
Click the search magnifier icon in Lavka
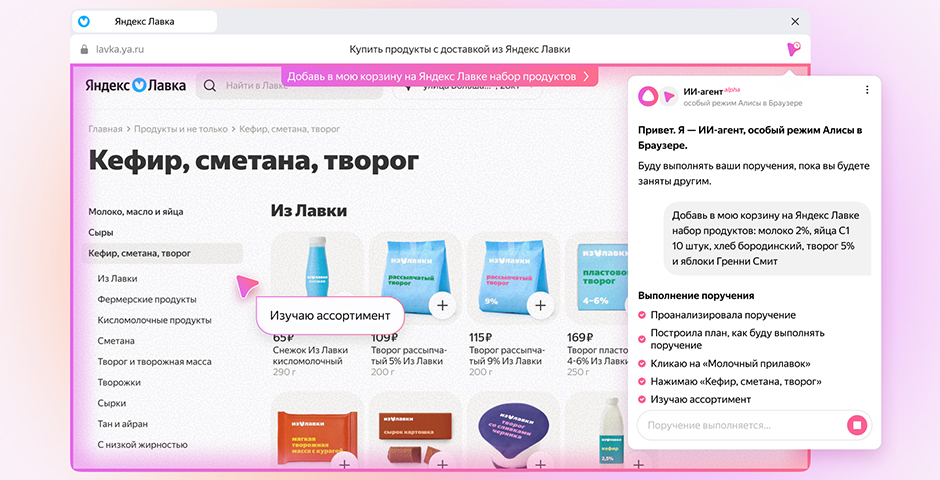(210, 86)
